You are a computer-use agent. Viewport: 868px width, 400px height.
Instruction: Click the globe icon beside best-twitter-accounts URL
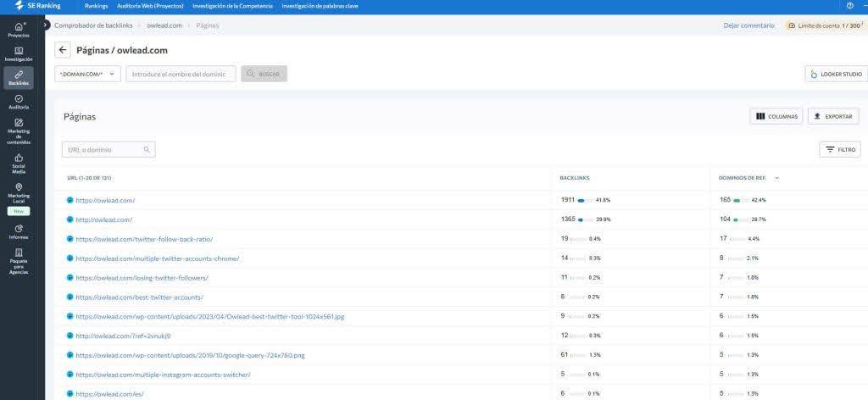[x=70, y=297]
